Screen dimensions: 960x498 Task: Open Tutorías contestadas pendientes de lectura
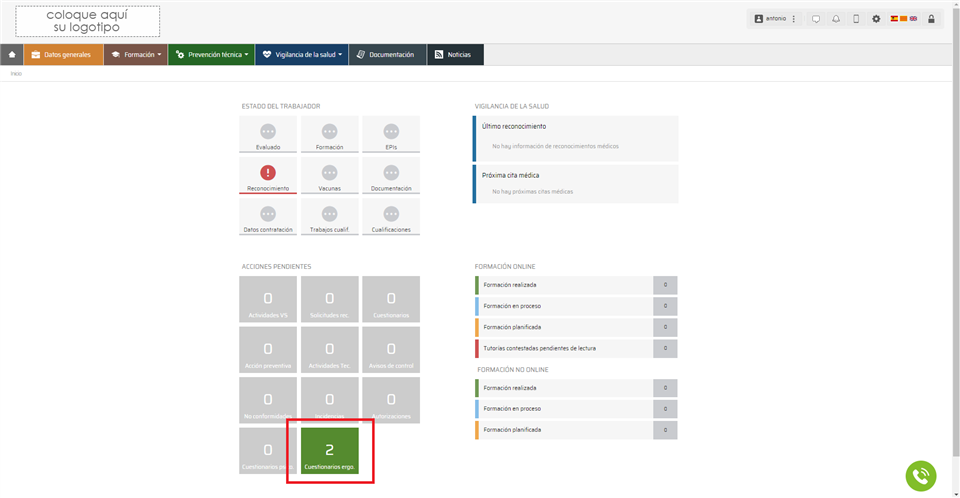pyautogui.click(x=576, y=348)
